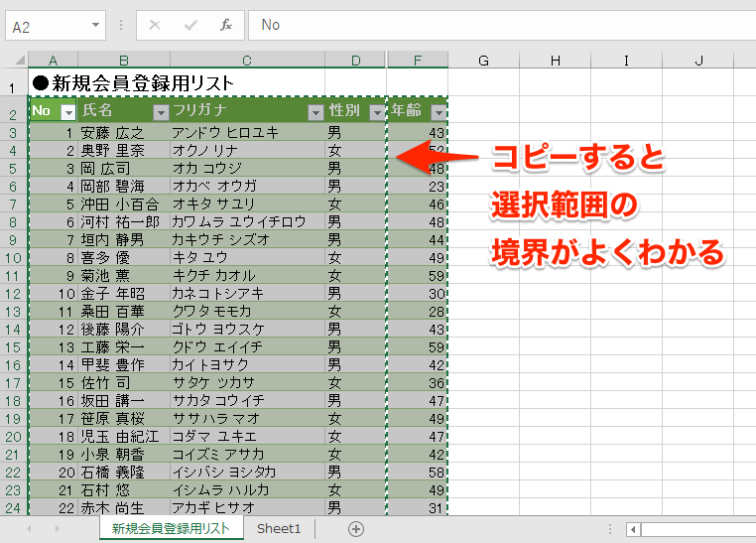
Task: Select column D header
Action: tap(355, 60)
